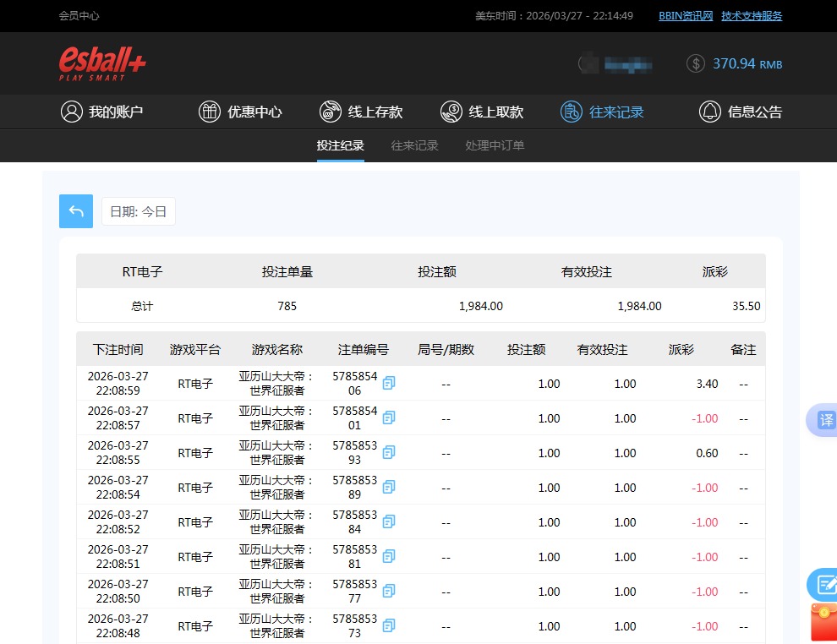The width and height of the screenshot is (837, 644).
Task: Open the floating 译 translate icon
Action: tap(827, 420)
